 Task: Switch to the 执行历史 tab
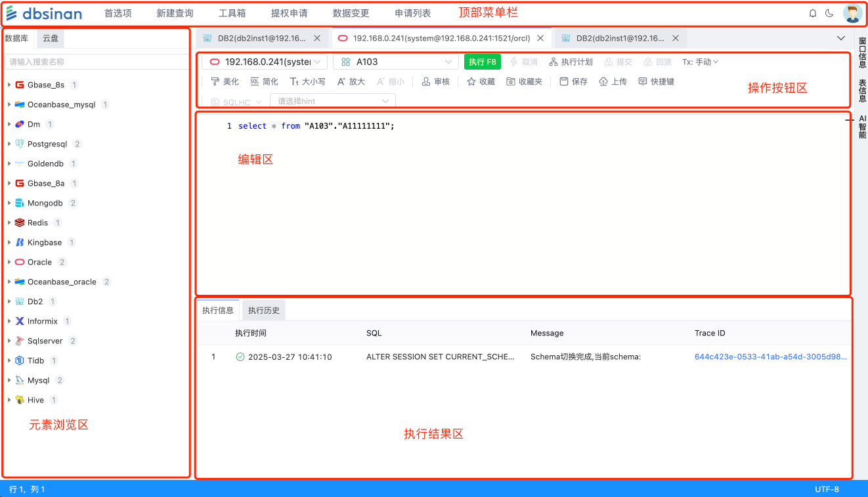[263, 311]
